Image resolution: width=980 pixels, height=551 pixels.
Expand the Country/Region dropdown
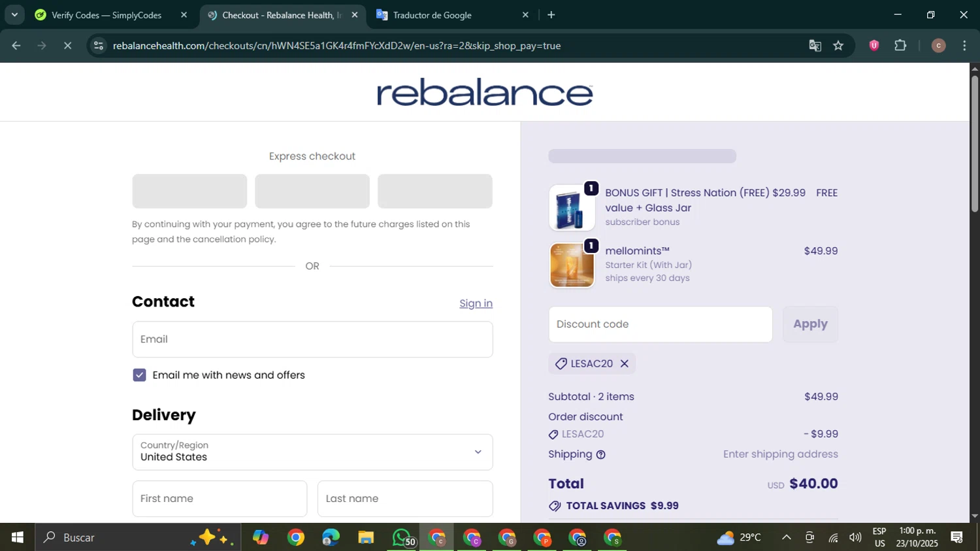point(312,452)
